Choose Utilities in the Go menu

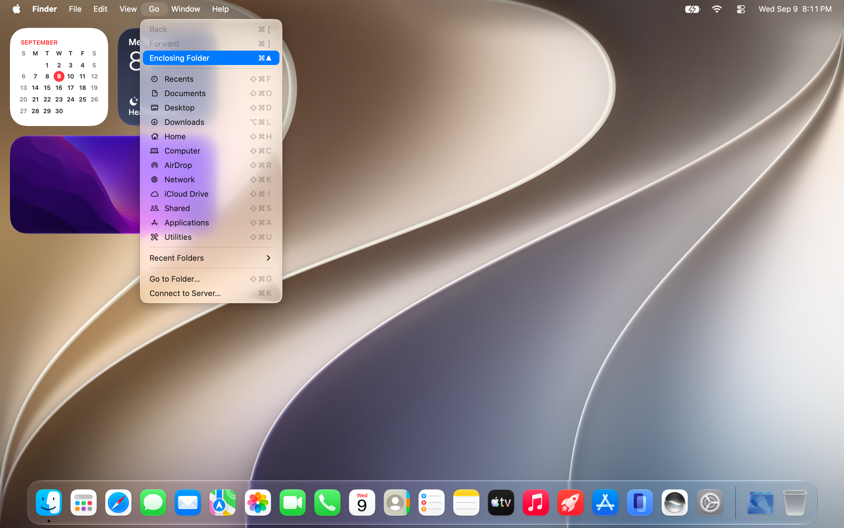pos(211,237)
